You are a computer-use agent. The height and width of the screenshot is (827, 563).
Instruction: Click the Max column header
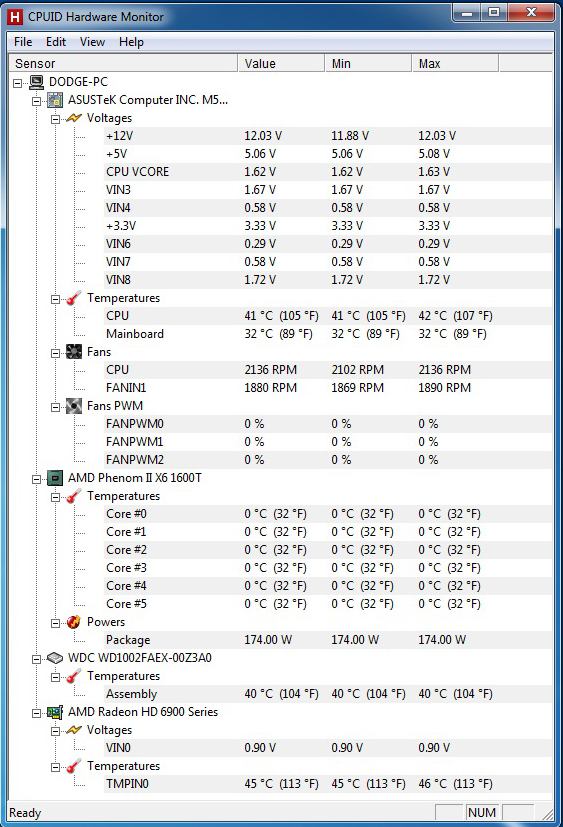pos(455,63)
